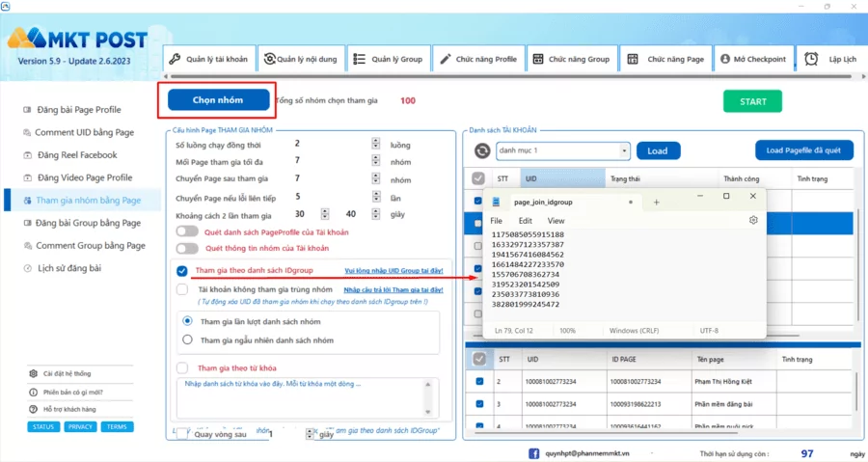Uncheck Tham gia theo danh sách IDgroup
Viewport: 868px width, 462px height.
click(x=182, y=271)
